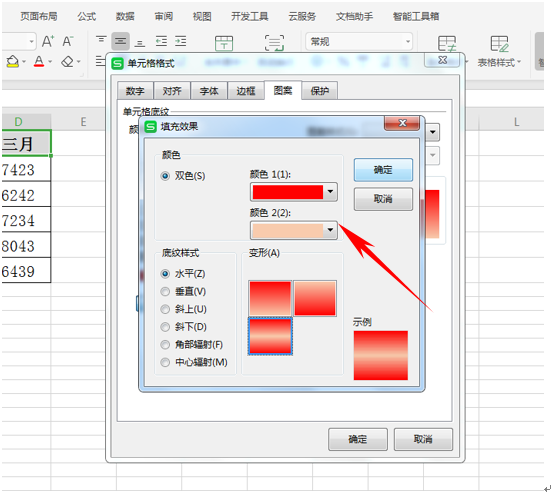This screenshot has width=559, height=496.
Task: Expand the number format dropdown
Action: tap(359, 42)
